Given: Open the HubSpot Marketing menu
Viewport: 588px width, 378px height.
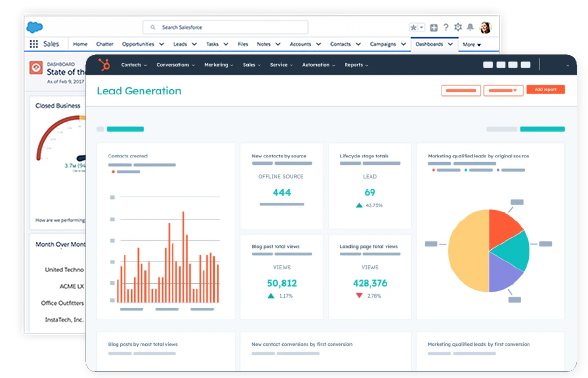Looking at the screenshot, I should (219, 65).
